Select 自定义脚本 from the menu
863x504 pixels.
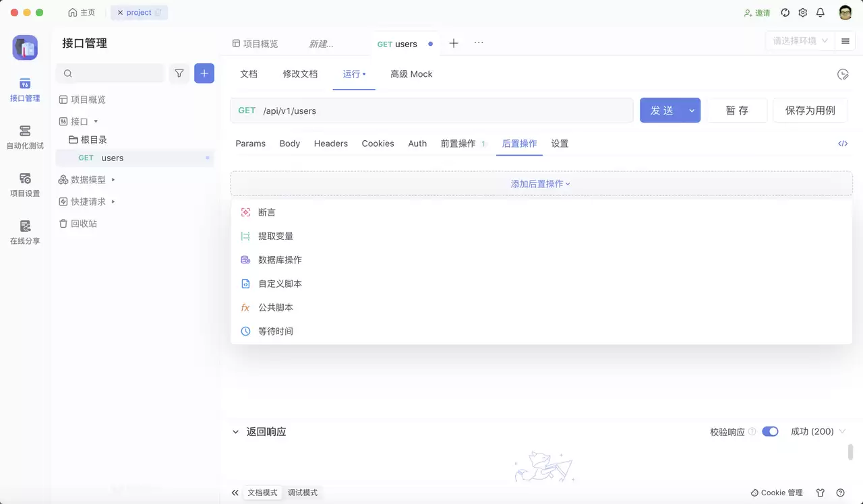coord(541,284)
